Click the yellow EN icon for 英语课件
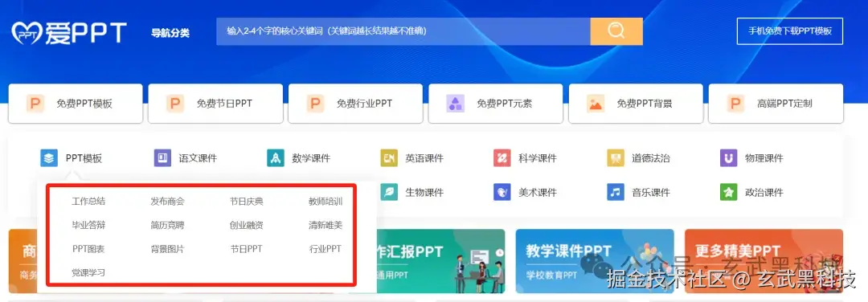Viewport: 868px width, 302px height. (x=389, y=158)
